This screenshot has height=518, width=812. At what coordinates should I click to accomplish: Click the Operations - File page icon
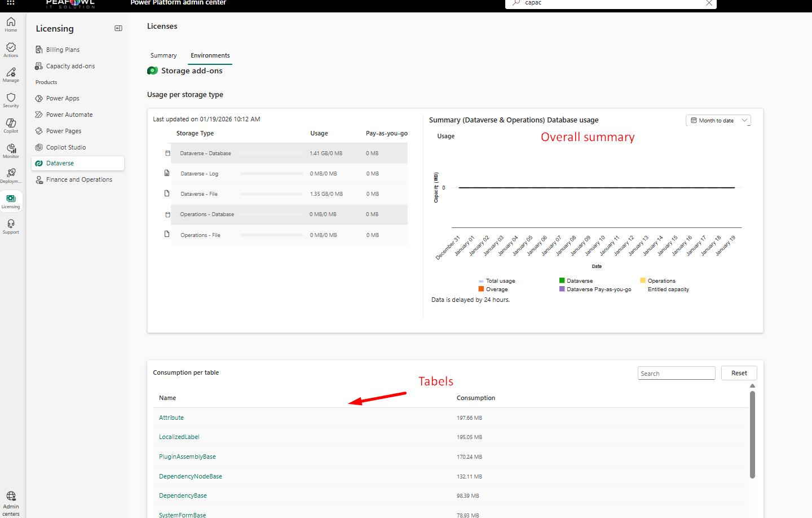pos(167,234)
